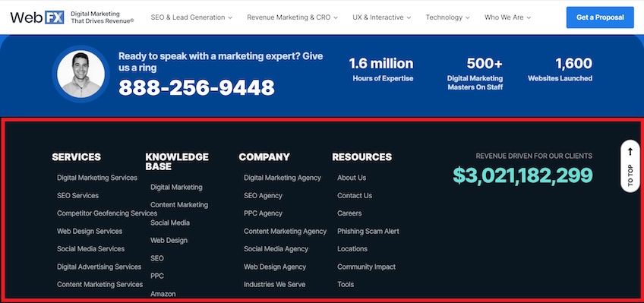Open Locations link

pyautogui.click(x=352, y=249)
